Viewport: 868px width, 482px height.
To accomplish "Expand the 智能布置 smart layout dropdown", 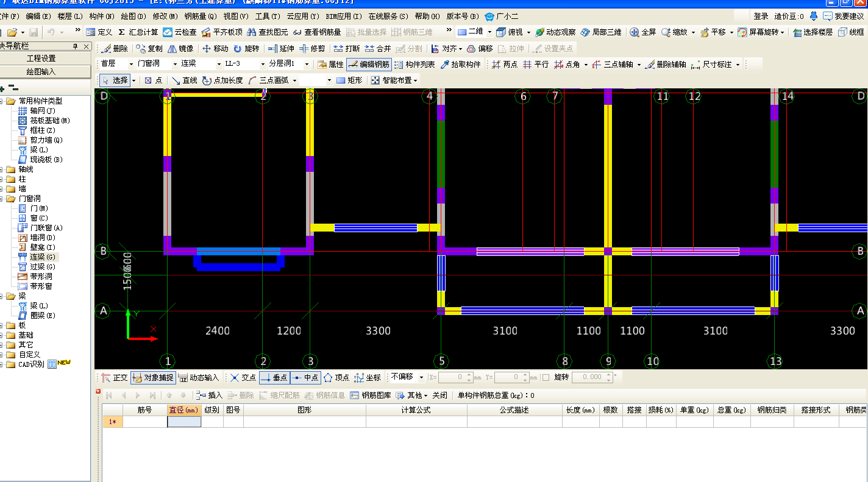I will (x=416, y=80).
